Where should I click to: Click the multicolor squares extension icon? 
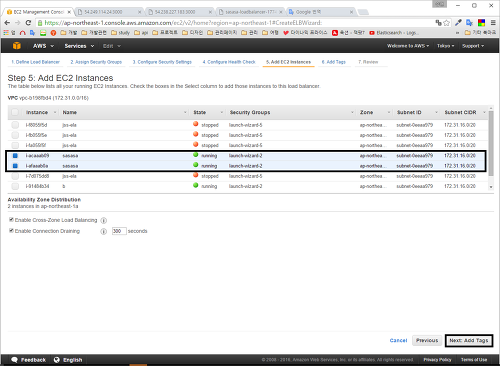pyautogui.click(x=481, y=23)
